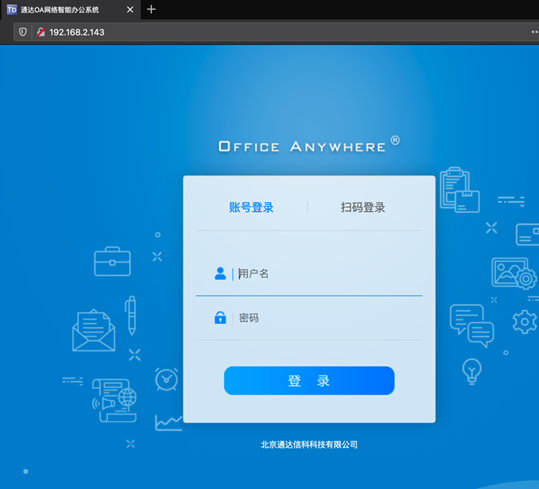This screenshot has height=489, width=539.
Task: Close the 通达OA browser tab
Action: tap(130, 10)
